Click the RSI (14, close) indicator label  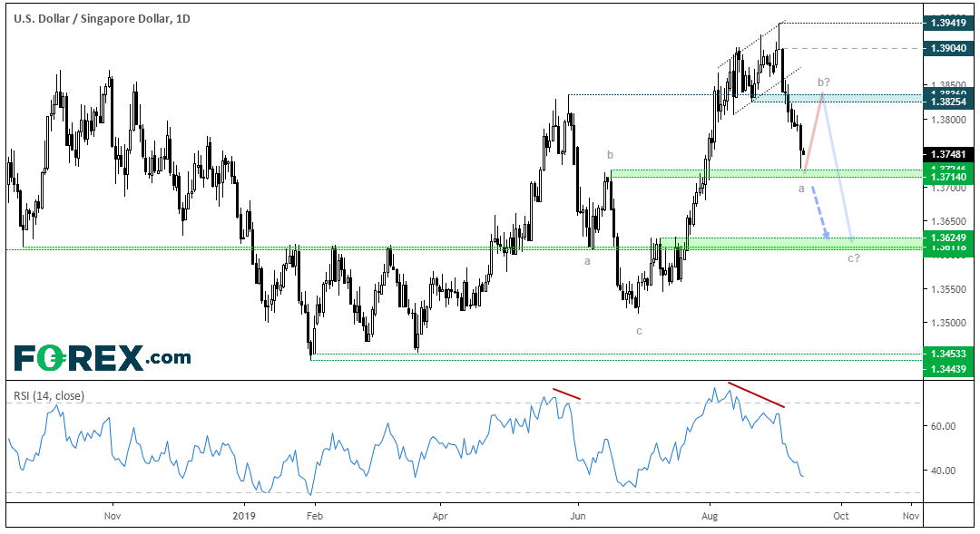(x=49, y=396)
